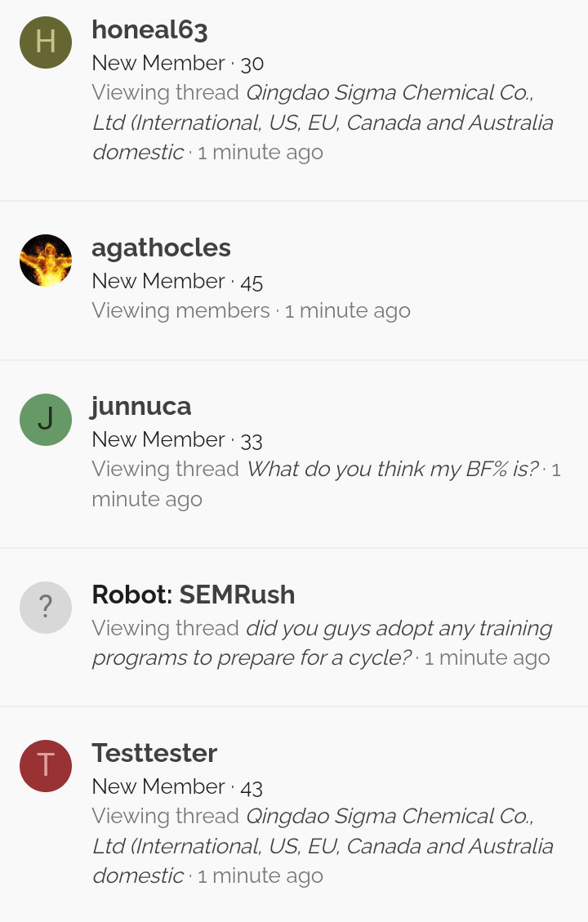Visit junnuca's profile via username

pyautogui.click(x=141, y=407)
